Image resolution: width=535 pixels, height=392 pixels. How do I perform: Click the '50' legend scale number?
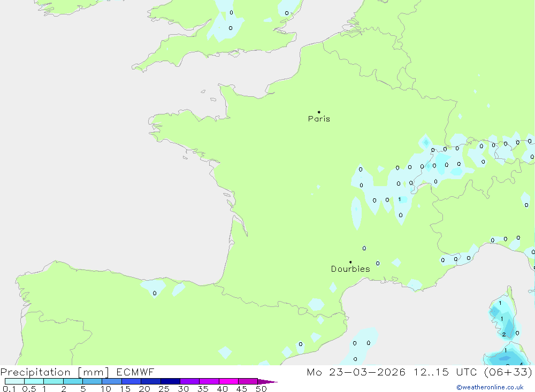[261, 389]
